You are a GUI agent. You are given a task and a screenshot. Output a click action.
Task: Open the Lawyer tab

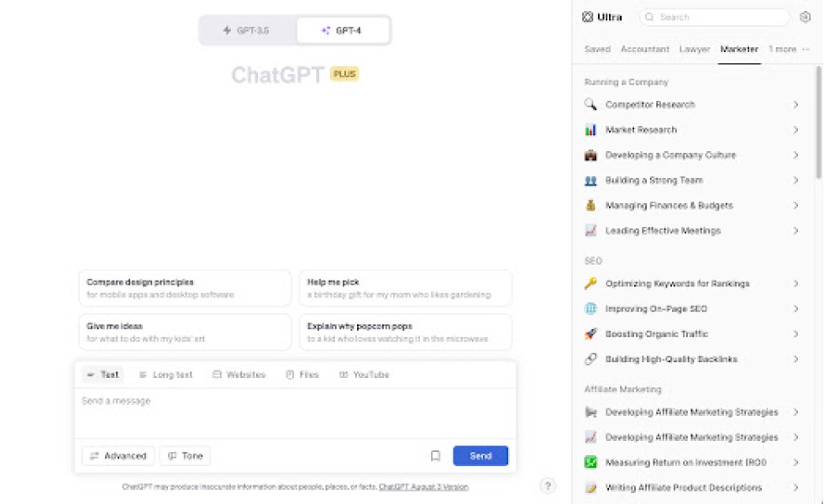(x=695, y=50)
